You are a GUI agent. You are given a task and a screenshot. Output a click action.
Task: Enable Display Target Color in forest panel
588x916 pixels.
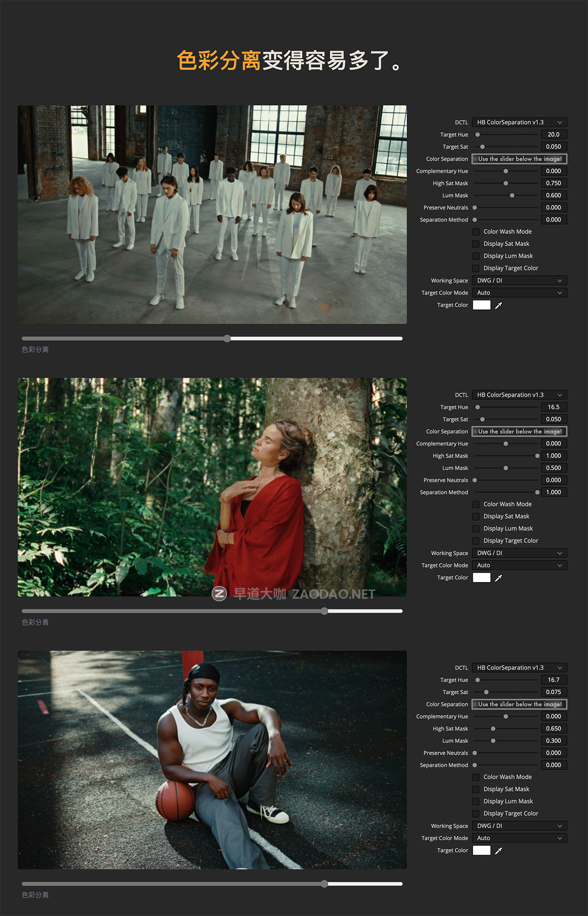[476, 541]
